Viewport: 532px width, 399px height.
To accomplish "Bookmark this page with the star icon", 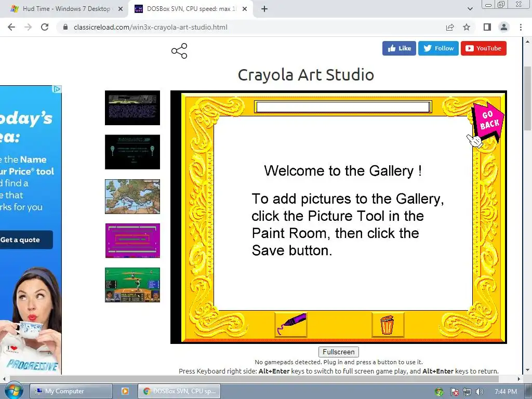I will [x=467, y=27].
